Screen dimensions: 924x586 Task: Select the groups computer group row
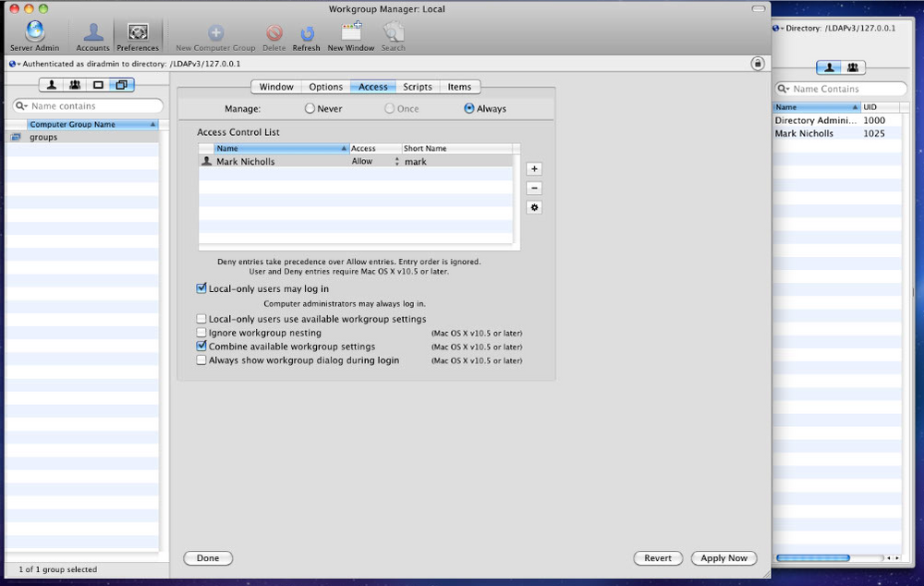pos(82,137)
